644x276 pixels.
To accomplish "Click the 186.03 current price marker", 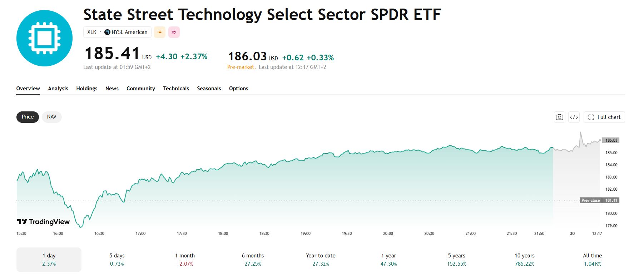I will tap(611, 140).
